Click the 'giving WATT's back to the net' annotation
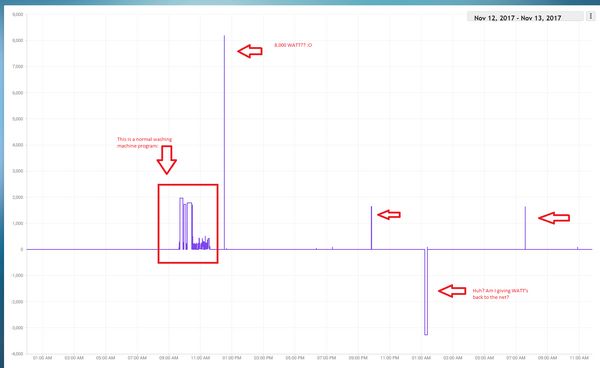 [x=500, y=294]
